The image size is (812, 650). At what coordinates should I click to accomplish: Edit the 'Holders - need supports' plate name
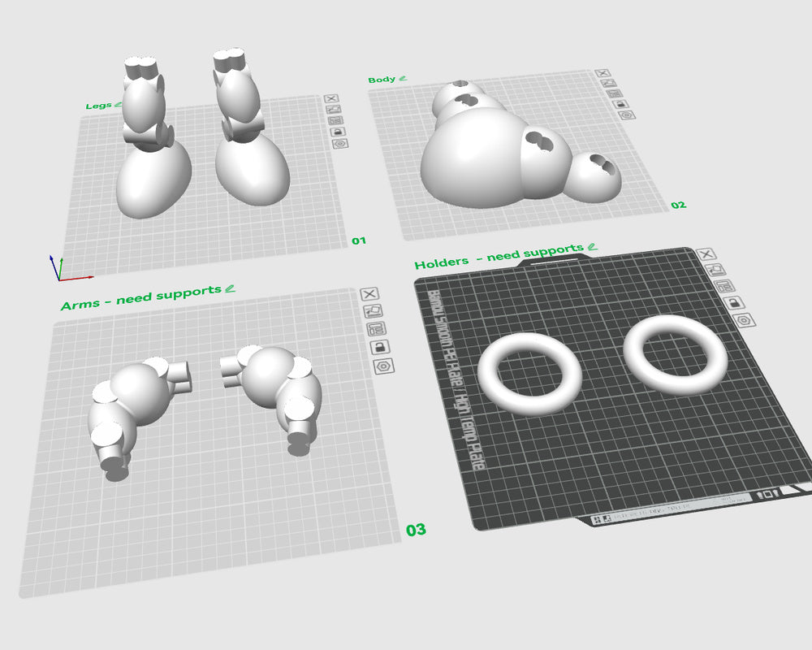pyautogui.click(x=593, y=247)
